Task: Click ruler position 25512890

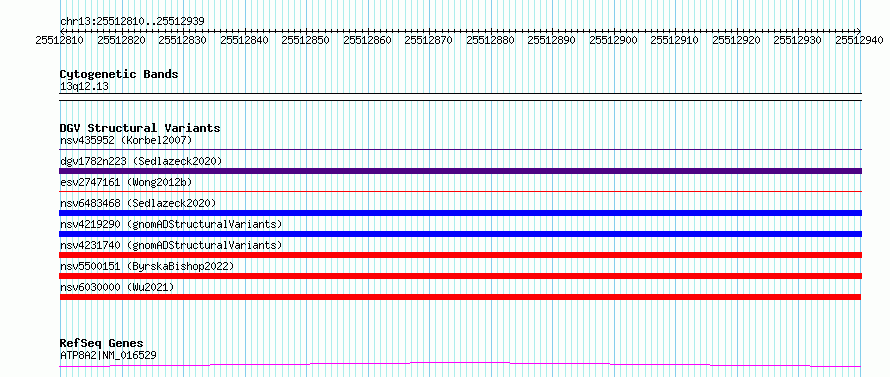Action: click(x=552, y=40)
